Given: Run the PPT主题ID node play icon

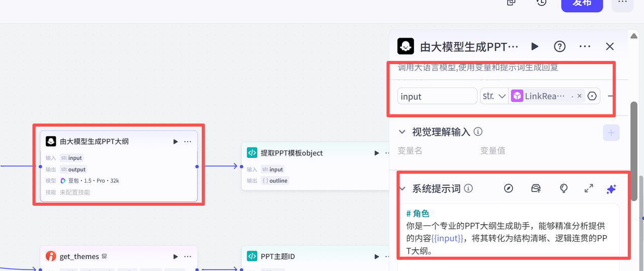Looking at the screenshot, I should pos(377,256).
